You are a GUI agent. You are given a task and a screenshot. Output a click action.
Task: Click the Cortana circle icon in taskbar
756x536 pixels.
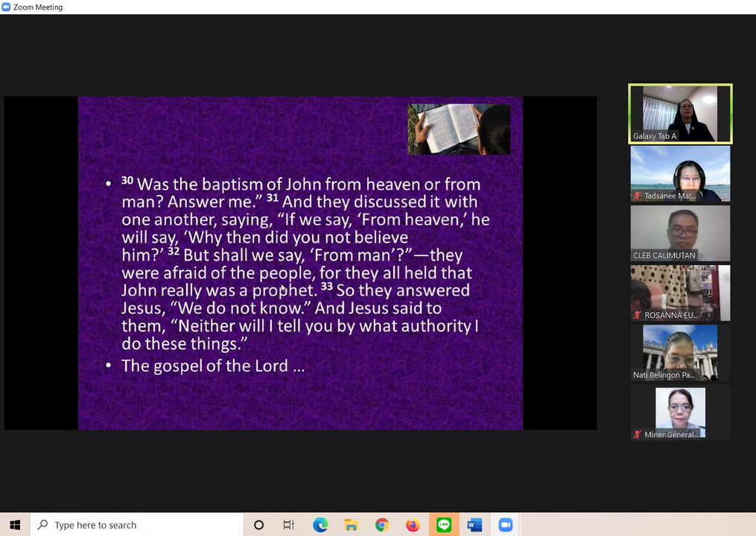258,525
